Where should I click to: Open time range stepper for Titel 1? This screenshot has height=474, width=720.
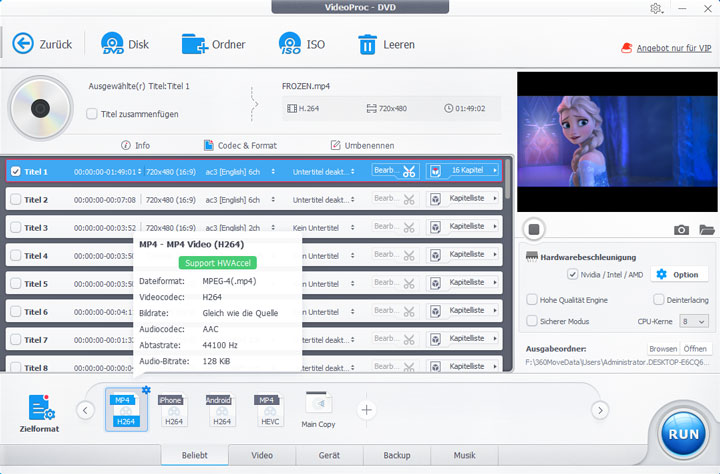pos(140,171)
